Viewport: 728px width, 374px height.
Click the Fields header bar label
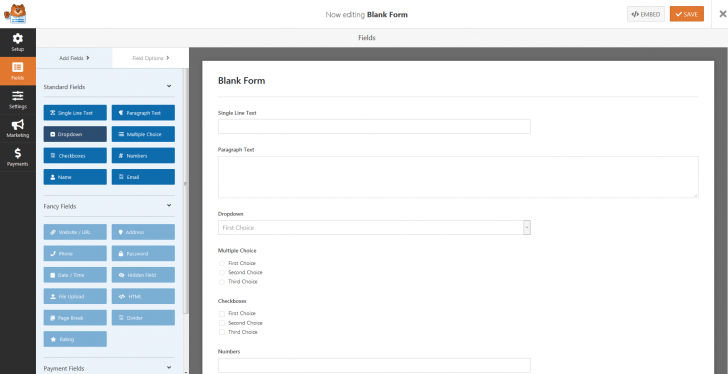point(367,38)
